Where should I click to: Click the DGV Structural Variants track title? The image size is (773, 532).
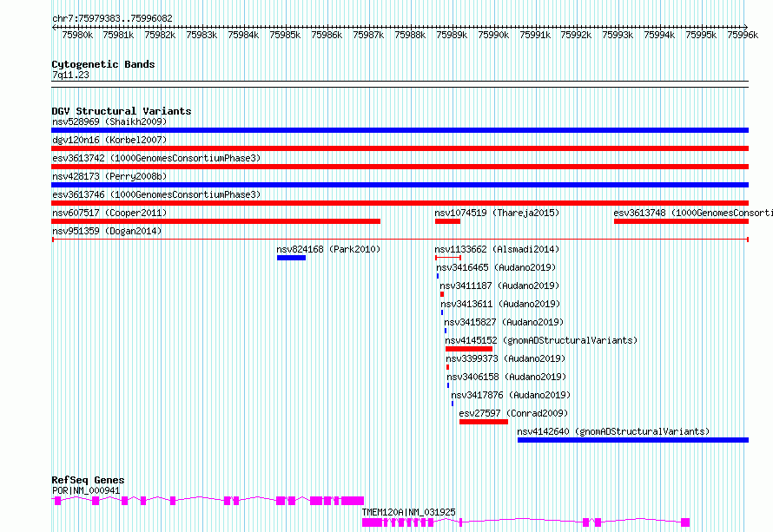122,111
